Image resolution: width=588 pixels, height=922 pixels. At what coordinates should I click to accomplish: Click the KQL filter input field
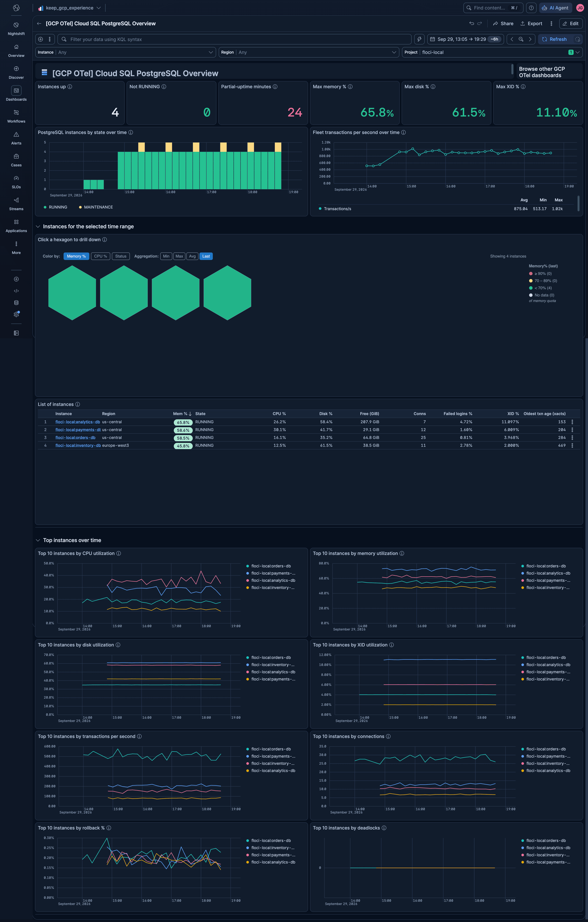coord(234,39)
